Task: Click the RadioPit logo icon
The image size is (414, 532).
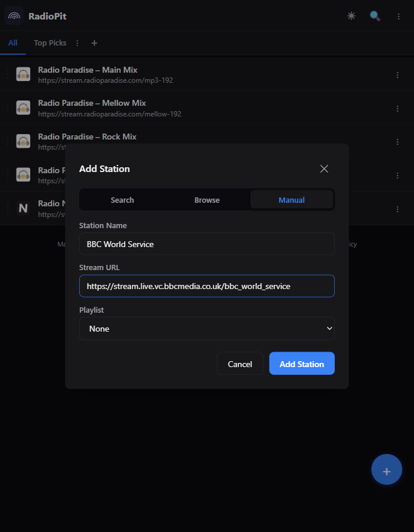Action: pyautogui.click(x=14, y=15)
